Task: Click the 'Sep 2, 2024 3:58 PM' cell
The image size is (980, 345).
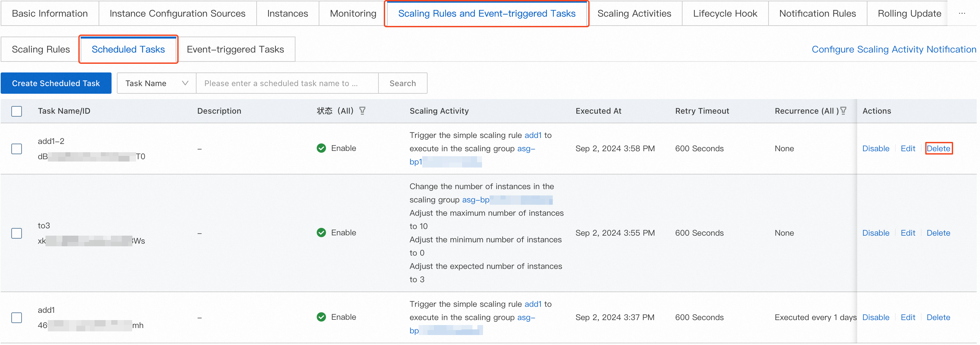Action: (615, 149)
